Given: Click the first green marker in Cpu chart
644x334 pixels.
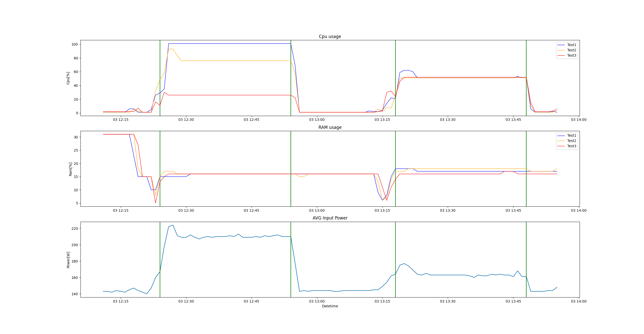Looking at the screenshot, I should click(x=160, y=78).
